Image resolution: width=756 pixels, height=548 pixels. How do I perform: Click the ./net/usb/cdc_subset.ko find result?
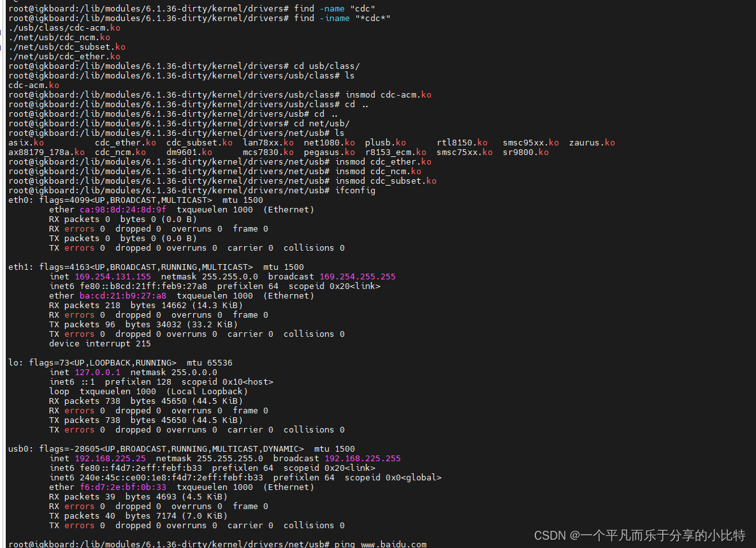(x=67, y=47)
